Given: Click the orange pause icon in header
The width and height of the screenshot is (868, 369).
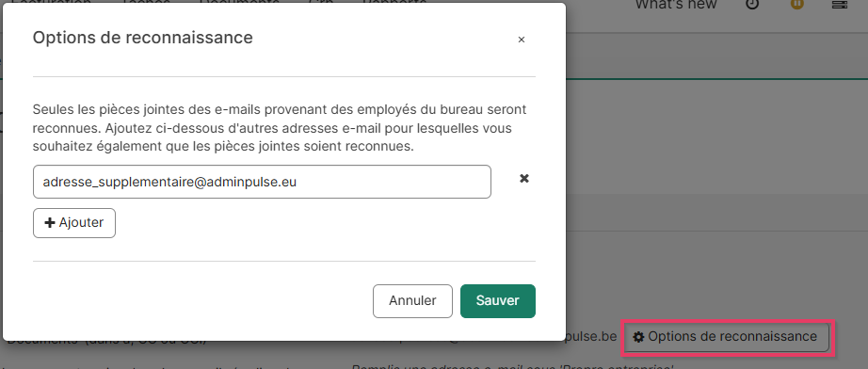Looking at the screenshot, I should pyautogui.click(x=796, y=4).
